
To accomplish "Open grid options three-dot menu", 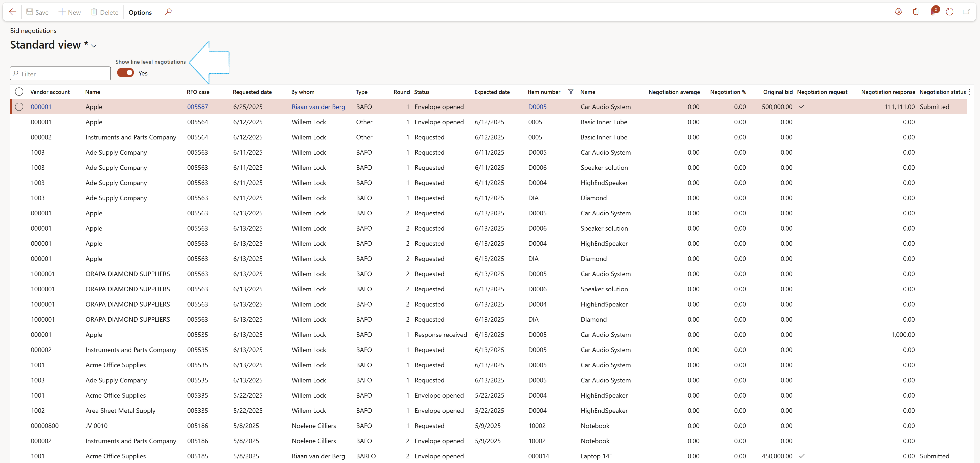I will [x=970, y=92].
